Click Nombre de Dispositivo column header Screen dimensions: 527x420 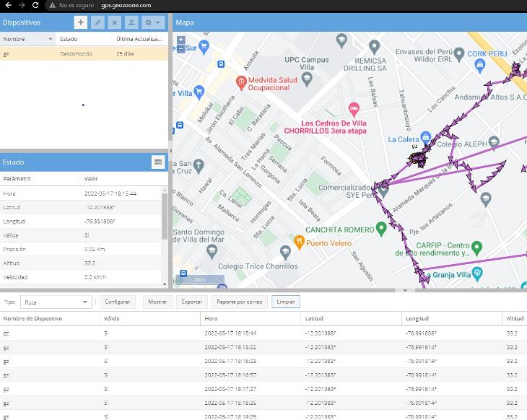tap(50, 318)
